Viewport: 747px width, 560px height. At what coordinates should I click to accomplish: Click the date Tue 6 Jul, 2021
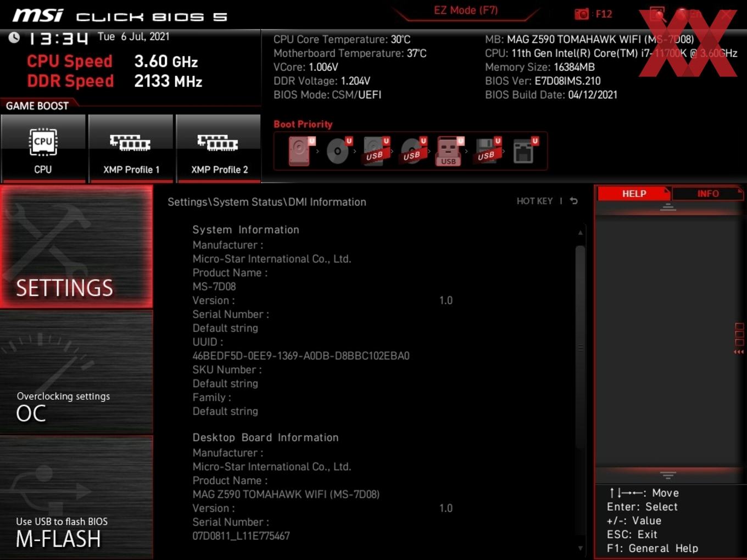[x=133, y=37]
